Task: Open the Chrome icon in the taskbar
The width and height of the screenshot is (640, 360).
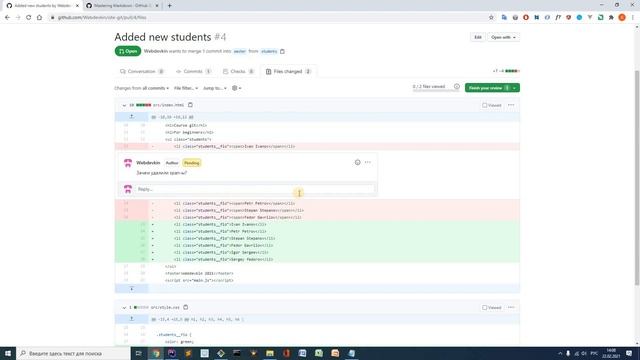Action: (156, 353)
